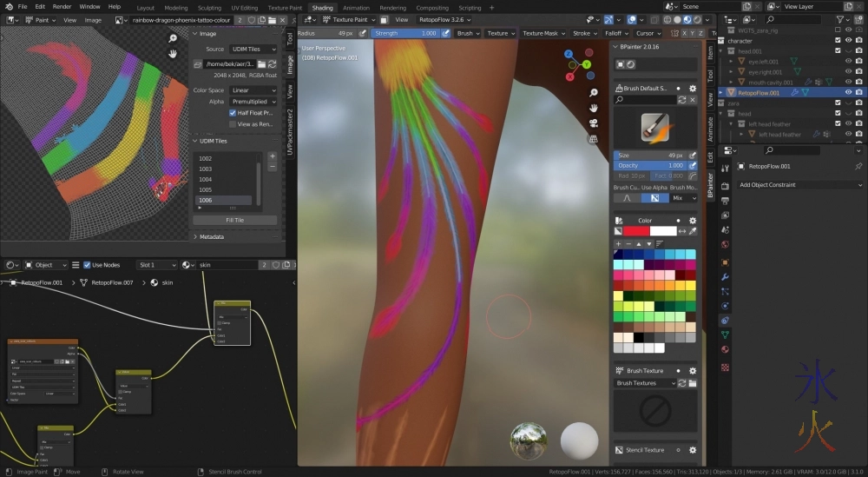The height and width of the screenshot is (477, 868).
Task: Open the Render menu
Action: click(62, 6)
